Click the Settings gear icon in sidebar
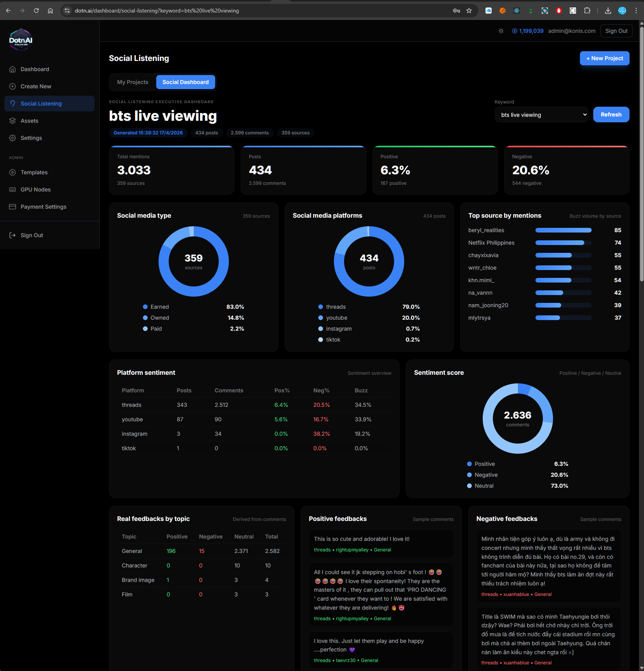The image size is (644, 671). [x=12, y=138]
